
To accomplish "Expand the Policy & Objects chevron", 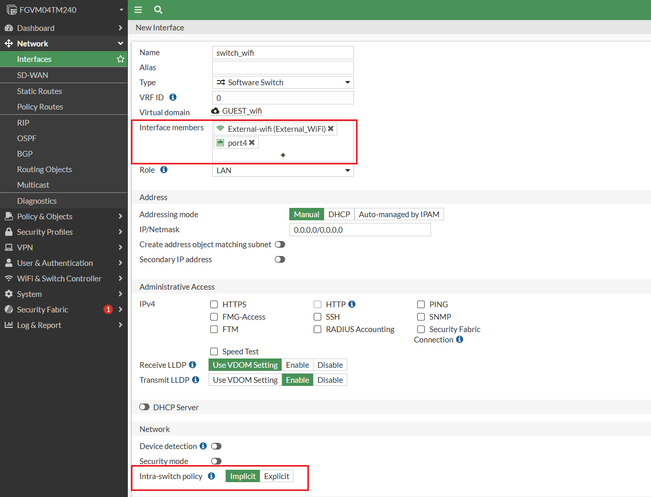I will click(120, 216).
